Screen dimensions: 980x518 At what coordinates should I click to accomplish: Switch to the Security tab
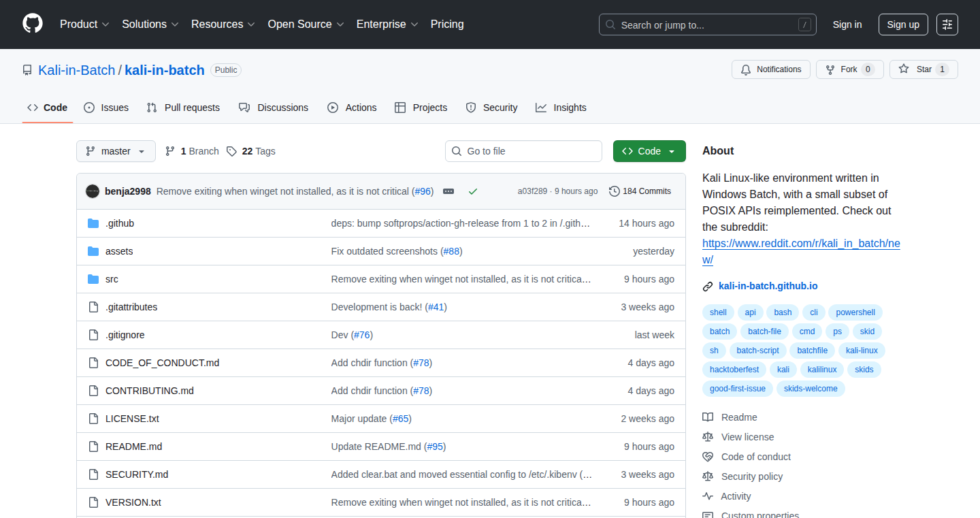click(491, 108)
